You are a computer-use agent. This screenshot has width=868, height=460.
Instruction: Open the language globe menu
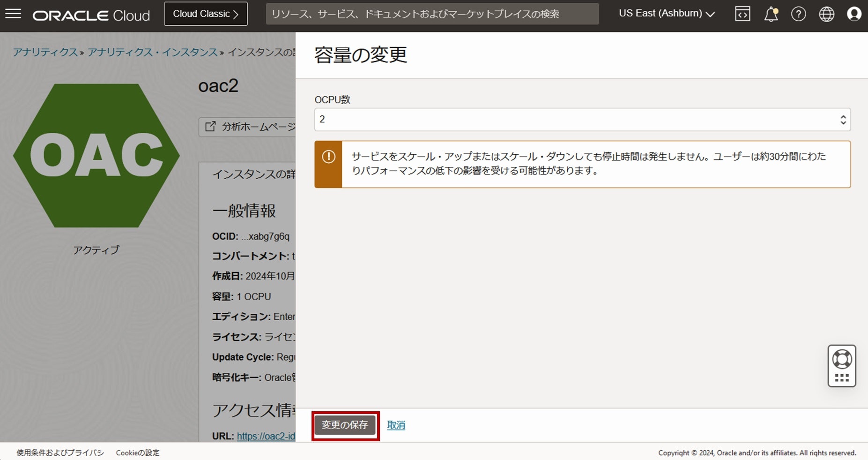[827, 14]
